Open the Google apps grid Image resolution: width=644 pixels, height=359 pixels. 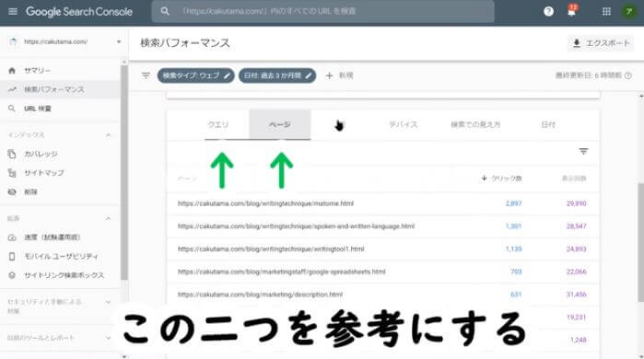(x=606, y=11)
